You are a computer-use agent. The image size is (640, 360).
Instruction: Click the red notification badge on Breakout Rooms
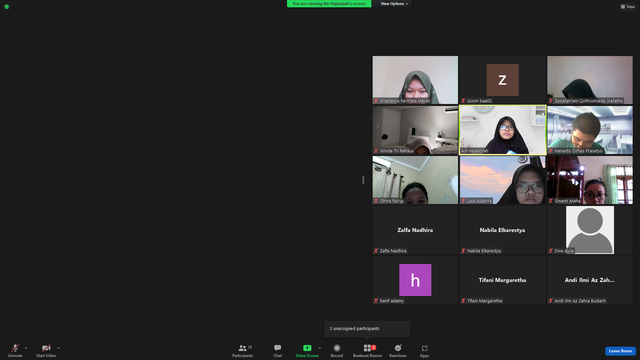tap(373, 347)
